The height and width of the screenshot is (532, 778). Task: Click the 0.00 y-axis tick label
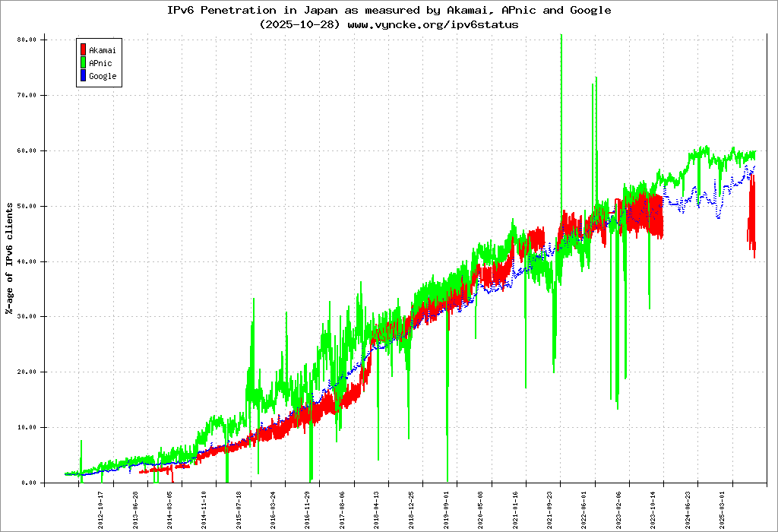(x=29, y=483)
